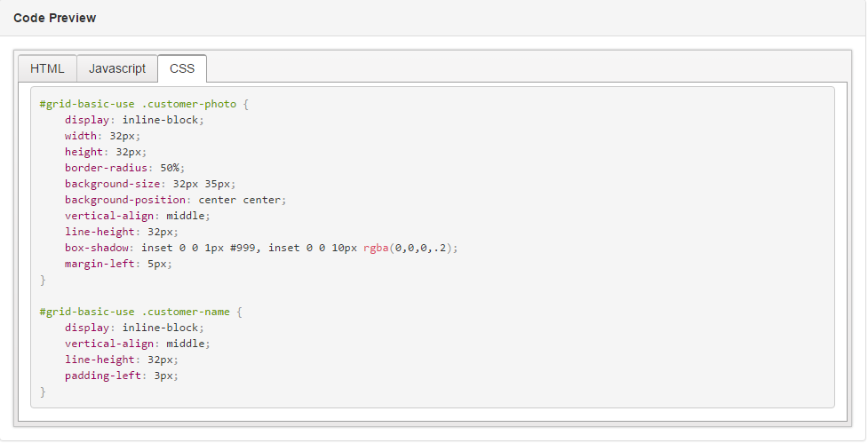Switch to the HTML tab
Screen dimensions: 868x443
click(47, 68)
